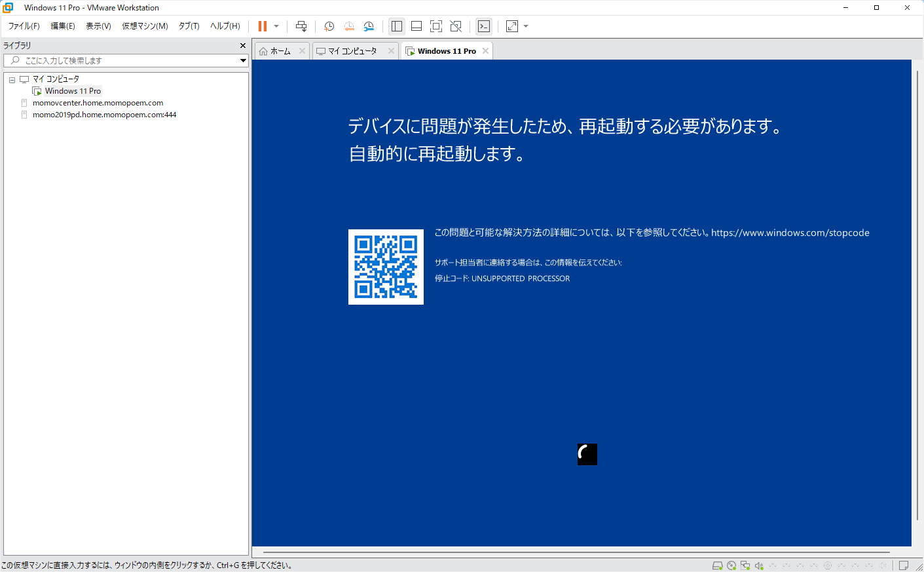Toggle the thumbnail bar view
This screenshot has width=924, height=572.
pos(416,26)
